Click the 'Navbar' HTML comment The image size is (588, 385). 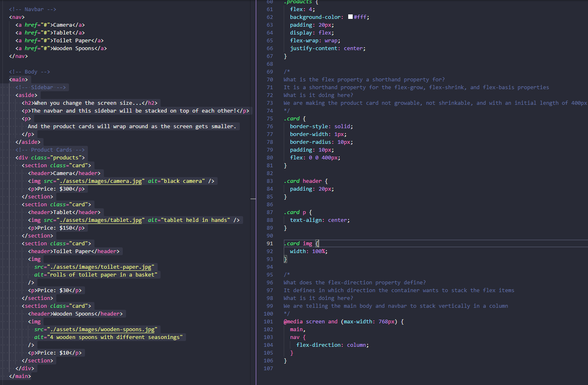point(32,9)
